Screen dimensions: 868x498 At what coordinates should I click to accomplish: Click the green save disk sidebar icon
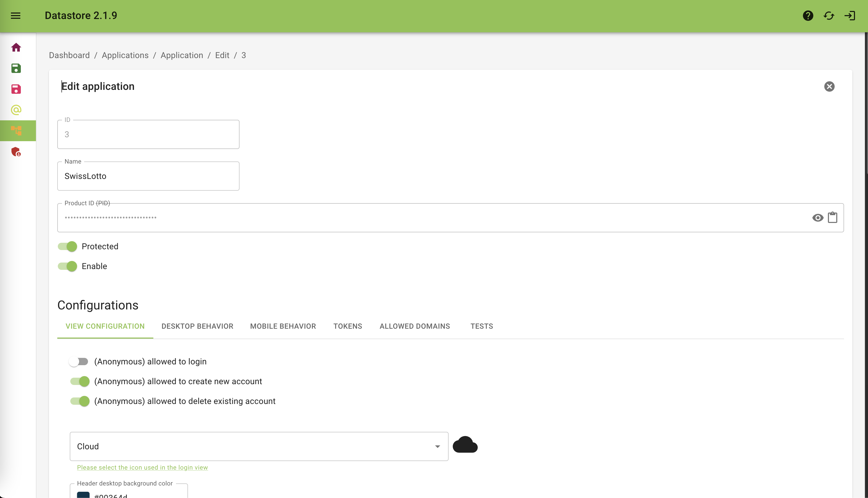tap(16, 69)
